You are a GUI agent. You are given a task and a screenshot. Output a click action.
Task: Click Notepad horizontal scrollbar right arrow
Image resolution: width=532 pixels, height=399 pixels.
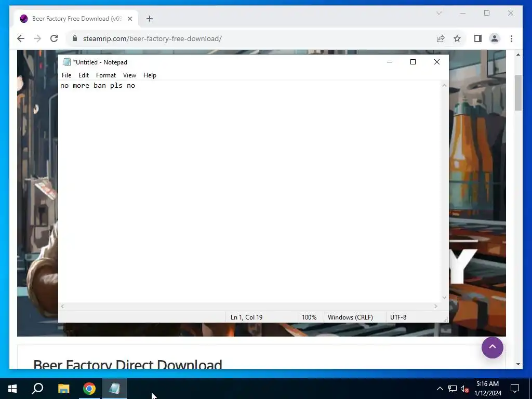(436, 307)
